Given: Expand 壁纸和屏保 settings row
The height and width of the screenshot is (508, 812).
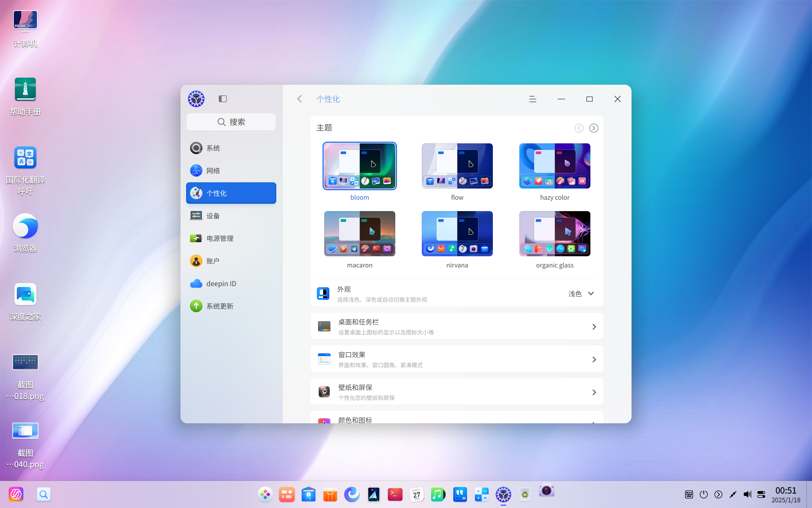Looking at the screenshot, I should tap(457, 392).
